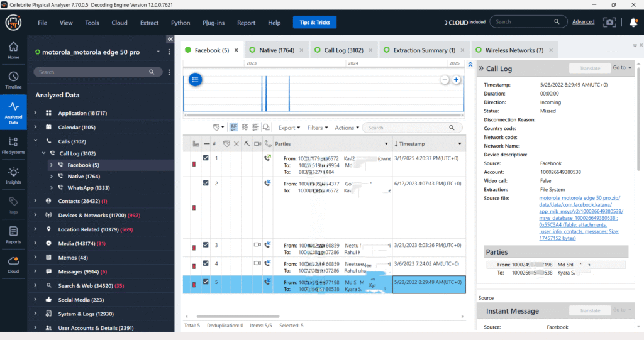This screenshot has width=644, height=340.
Task: Open the Timeline view in sidebar
Action: [13, 80]
